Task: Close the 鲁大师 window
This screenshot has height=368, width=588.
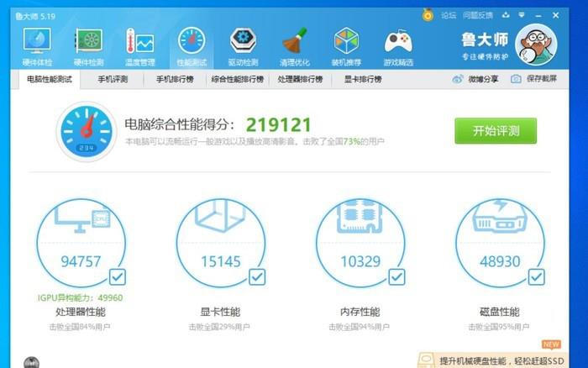Action: click(556, 15)
